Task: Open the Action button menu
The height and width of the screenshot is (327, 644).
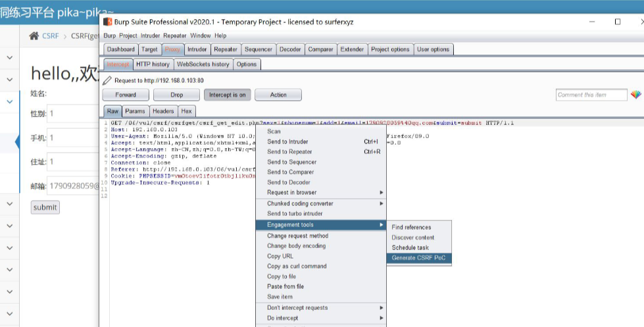Action: click(278, 95)
